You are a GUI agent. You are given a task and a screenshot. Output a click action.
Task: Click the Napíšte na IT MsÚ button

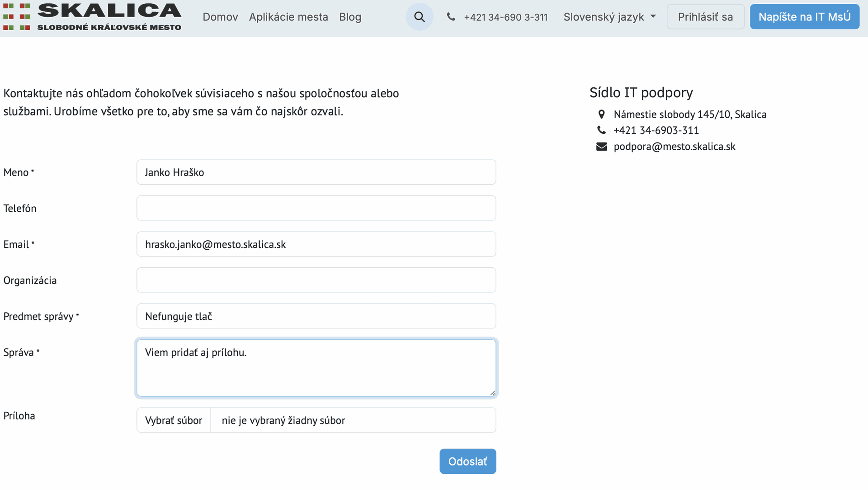(x=804, y=17)
